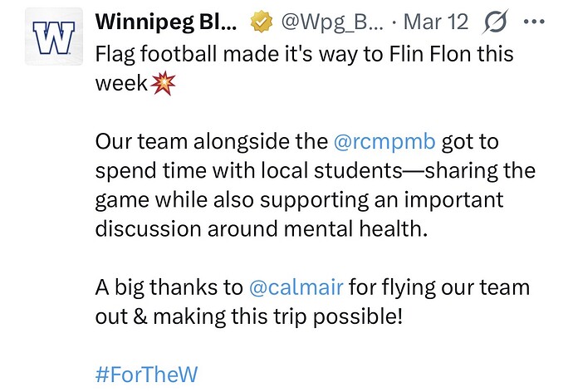573x392 pixels.
Task: Open the @Wpg_B... handle link
Action: (x=330, y=21)
